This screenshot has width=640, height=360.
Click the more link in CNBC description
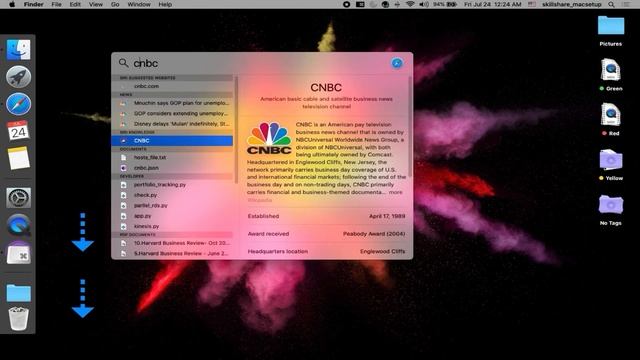(x=395, y=192)
